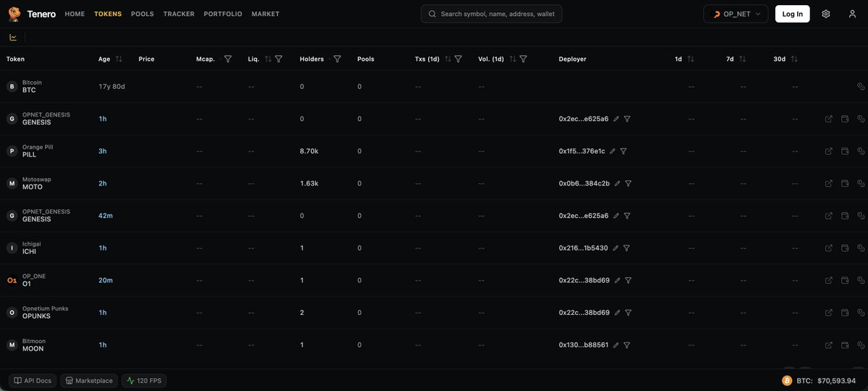This screenshot has width=868, height=391.
Task: Click the 120 FPS indicator
Action: 144,380
